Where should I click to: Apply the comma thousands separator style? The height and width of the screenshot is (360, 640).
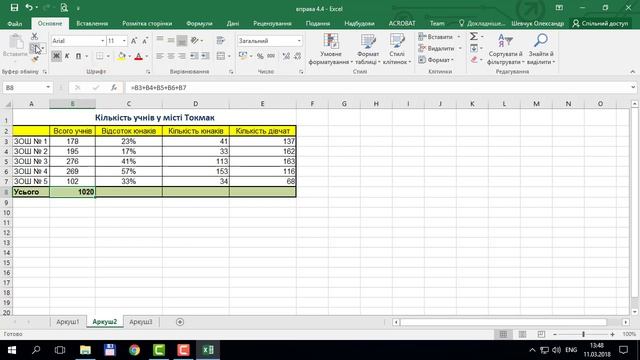[271, 56]
